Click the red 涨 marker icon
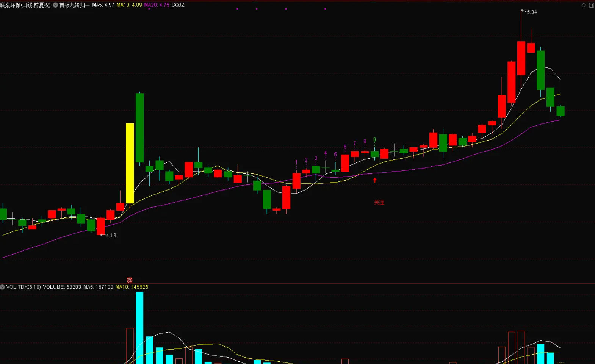595x364 pixels. click(130, 280)
